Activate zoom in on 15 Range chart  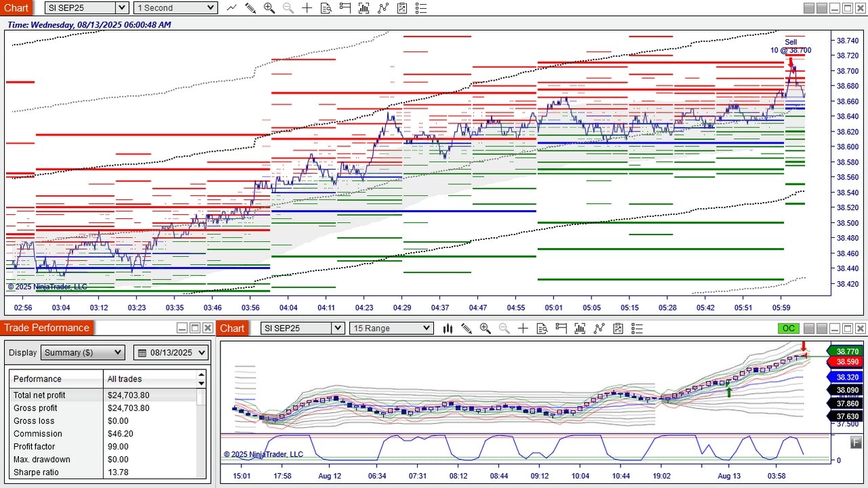click(x=486, y=328)
